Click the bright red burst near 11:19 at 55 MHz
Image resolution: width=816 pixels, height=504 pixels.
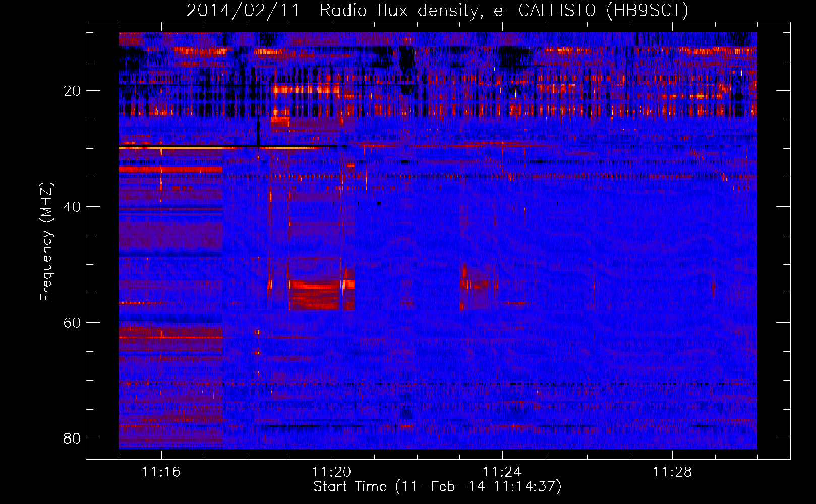(315, 295)
